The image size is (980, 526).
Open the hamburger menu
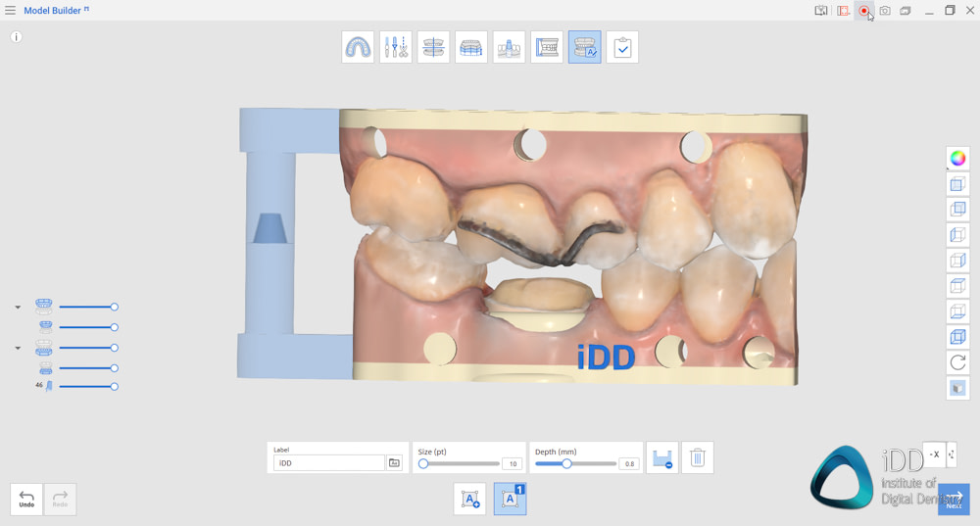pos(10,11)
